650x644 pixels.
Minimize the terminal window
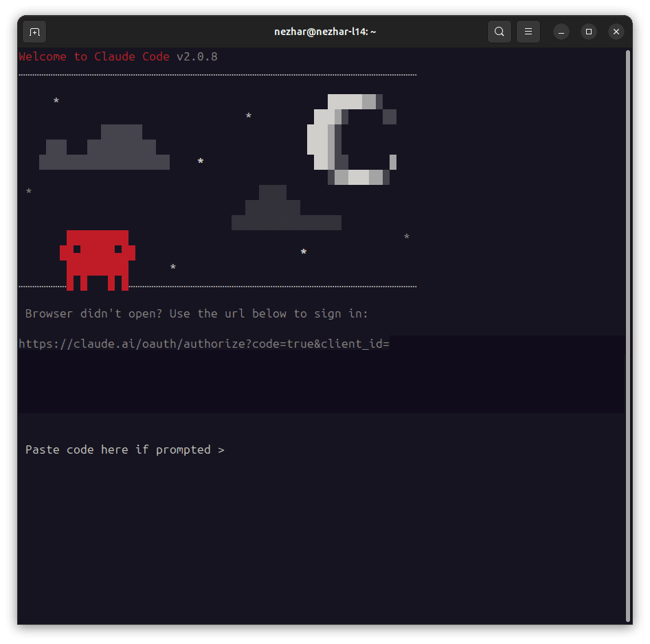click(561, 32)
